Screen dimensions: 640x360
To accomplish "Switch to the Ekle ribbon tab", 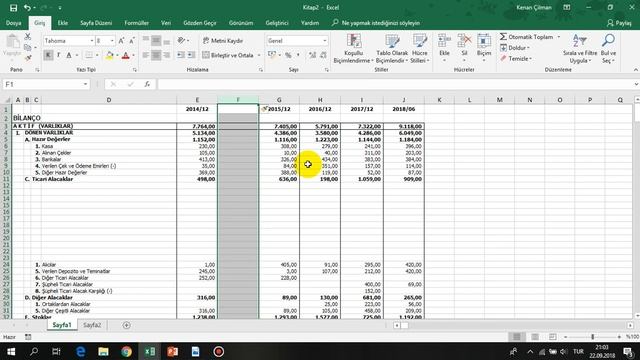I will pos(62,23).
